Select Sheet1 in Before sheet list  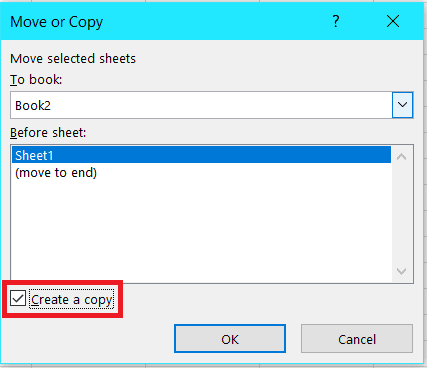[201, 155]
